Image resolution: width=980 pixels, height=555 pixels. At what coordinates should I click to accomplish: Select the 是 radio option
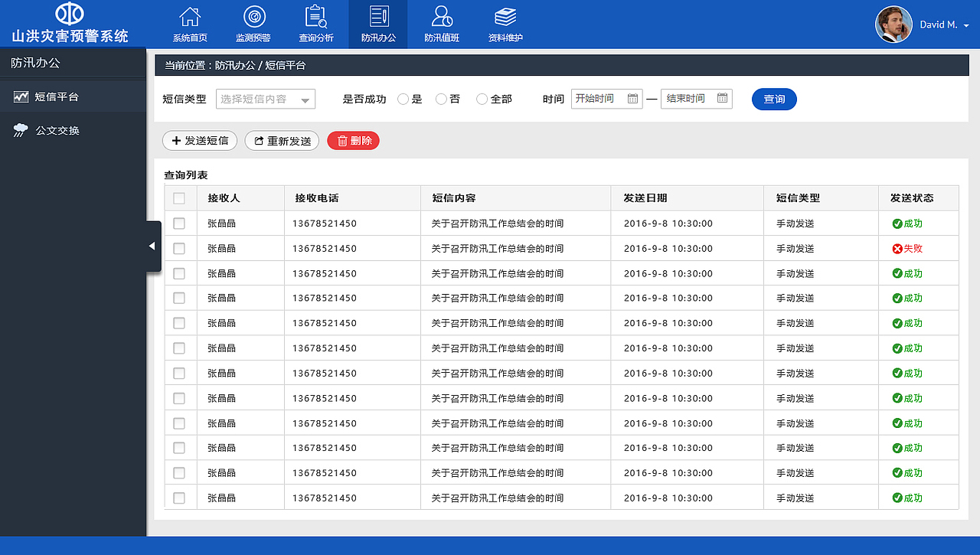pos(403,99)
